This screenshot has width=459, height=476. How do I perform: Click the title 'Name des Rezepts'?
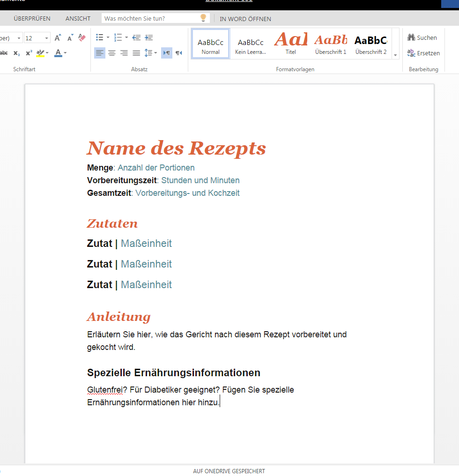(177, 149)
